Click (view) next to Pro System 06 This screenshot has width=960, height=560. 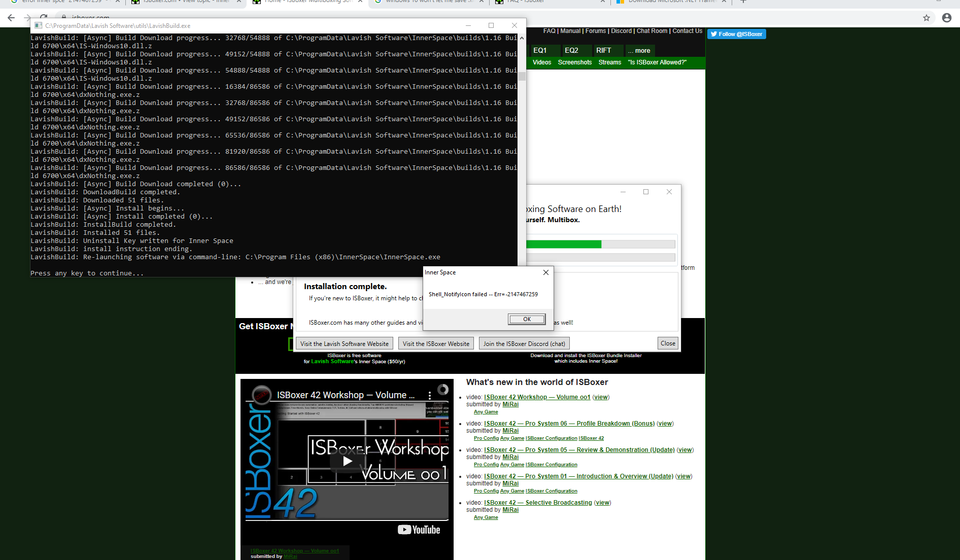665,424
